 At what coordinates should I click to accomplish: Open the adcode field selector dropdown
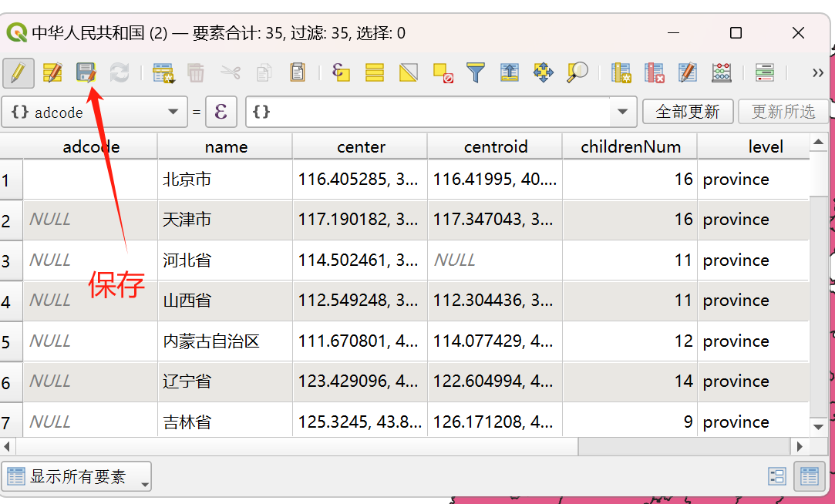point(94,112)
